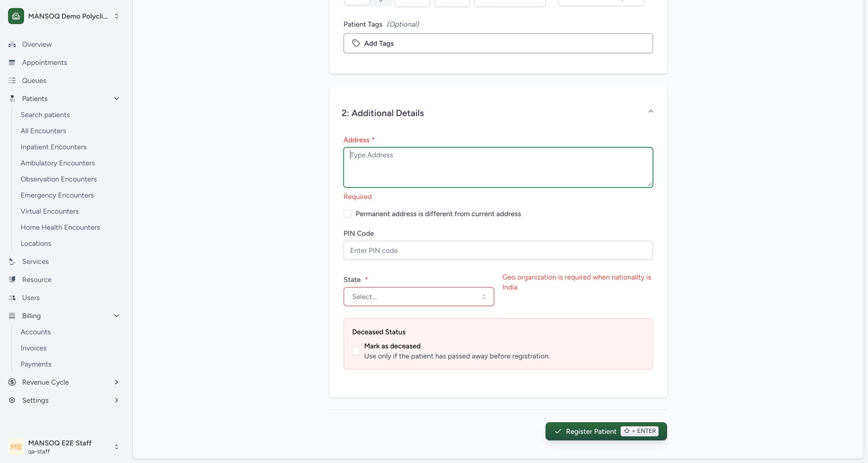
Task: Open Payments under Billing
Action: point(36,364)
